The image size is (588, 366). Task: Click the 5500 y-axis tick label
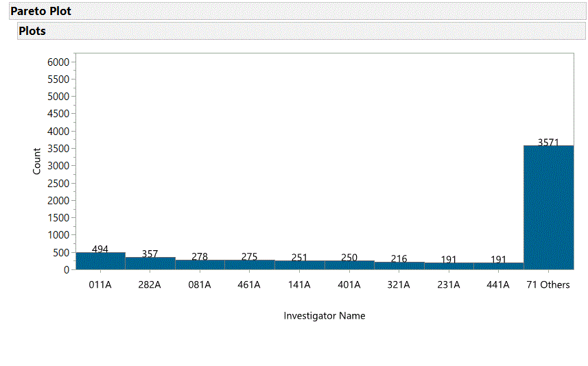58,80
